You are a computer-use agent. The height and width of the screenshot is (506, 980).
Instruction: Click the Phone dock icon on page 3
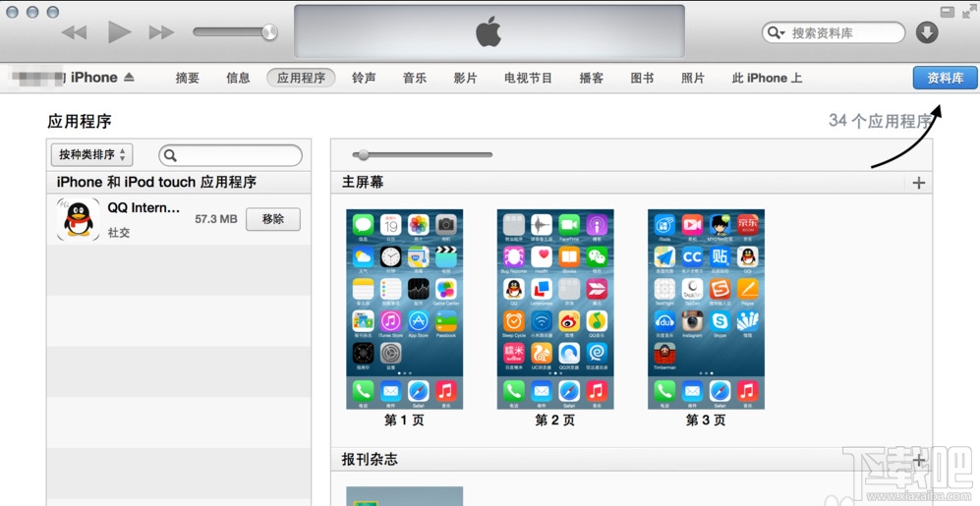665,391
